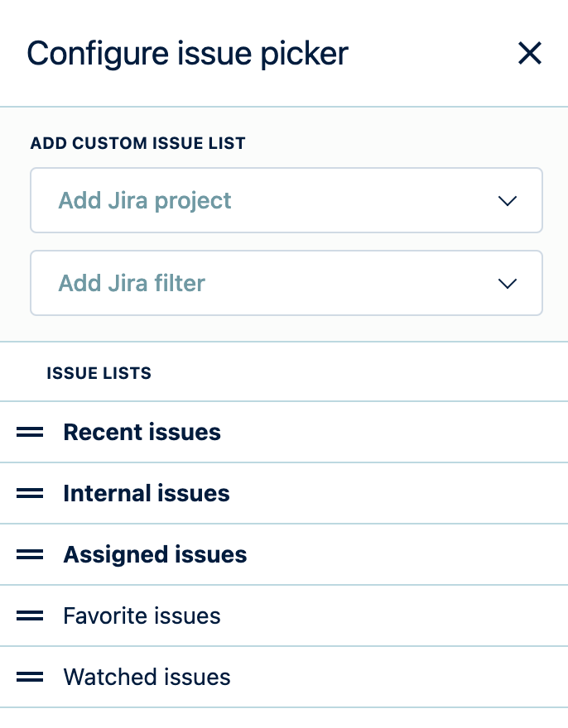This screenshot has width=568, height=728.
Task: Click blank area right of Recent issues
Action: (397, 432)
